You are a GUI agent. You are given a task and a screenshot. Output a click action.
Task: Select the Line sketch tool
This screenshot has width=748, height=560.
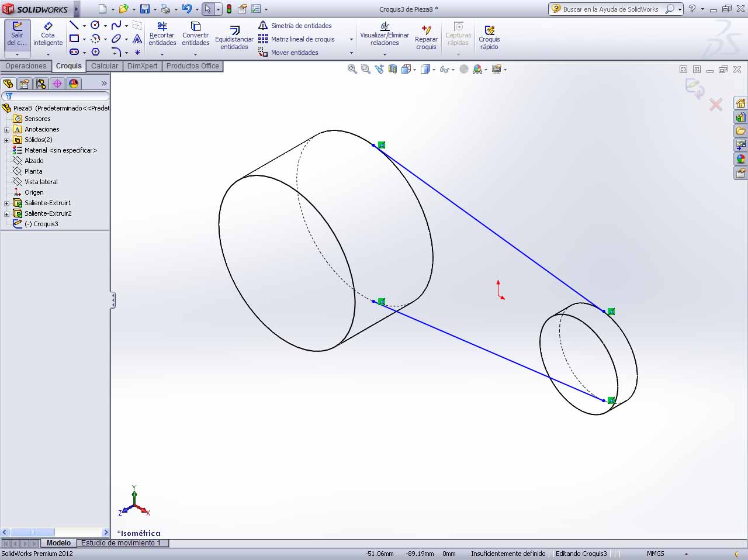click(x=74, y=25)
